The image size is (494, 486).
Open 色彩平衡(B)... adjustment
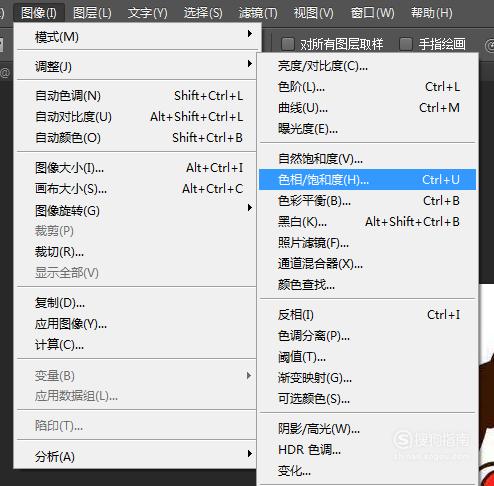(367, 201)
